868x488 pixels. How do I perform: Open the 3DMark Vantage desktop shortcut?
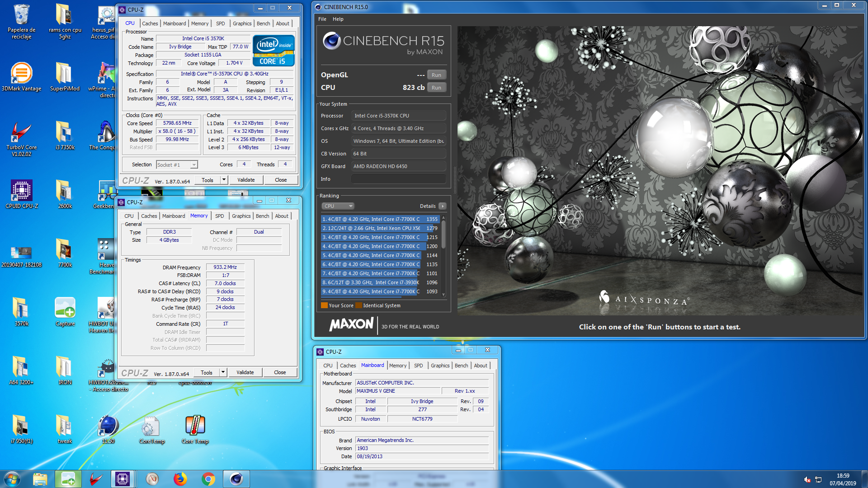tap(21, 77)
